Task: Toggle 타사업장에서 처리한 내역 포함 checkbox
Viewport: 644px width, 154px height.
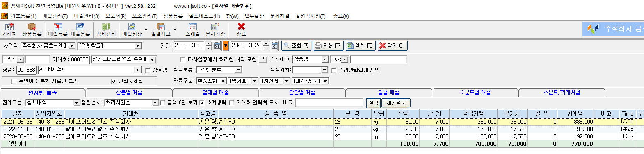Action: tap(183, 59)
